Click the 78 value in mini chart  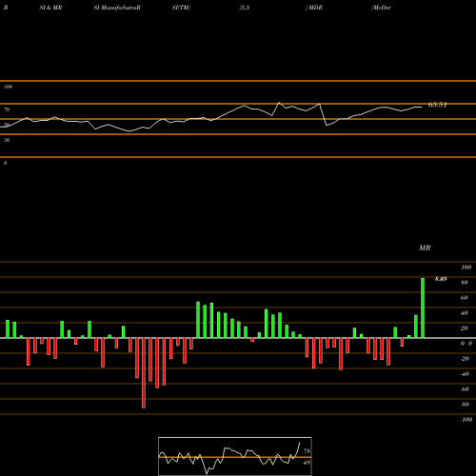(307, 451)
